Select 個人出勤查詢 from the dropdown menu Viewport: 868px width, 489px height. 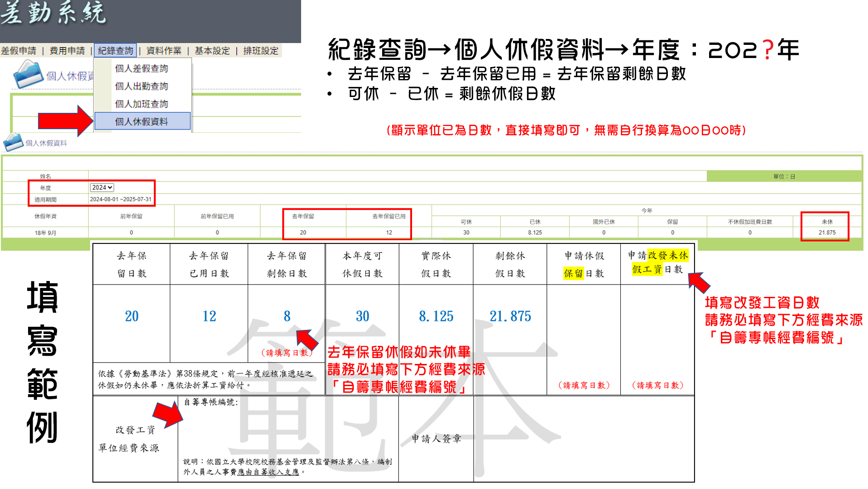tap(141, 86)
